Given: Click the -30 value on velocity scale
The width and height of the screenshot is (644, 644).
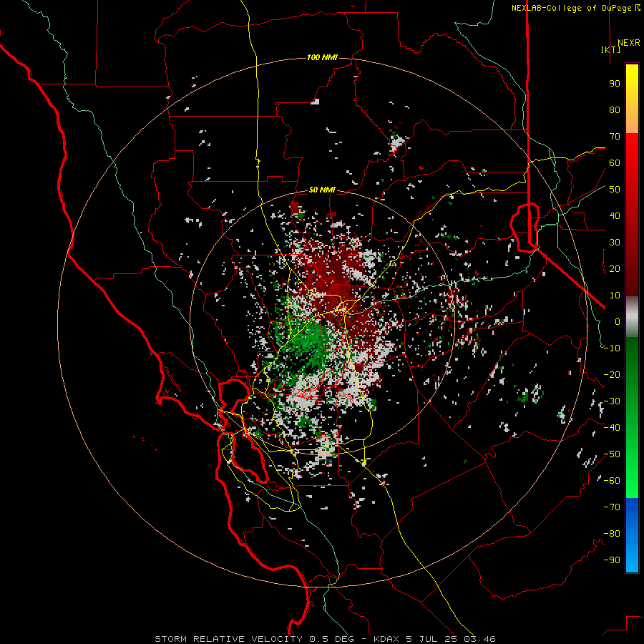Looking at the screenshot, I should pos(612,401).
